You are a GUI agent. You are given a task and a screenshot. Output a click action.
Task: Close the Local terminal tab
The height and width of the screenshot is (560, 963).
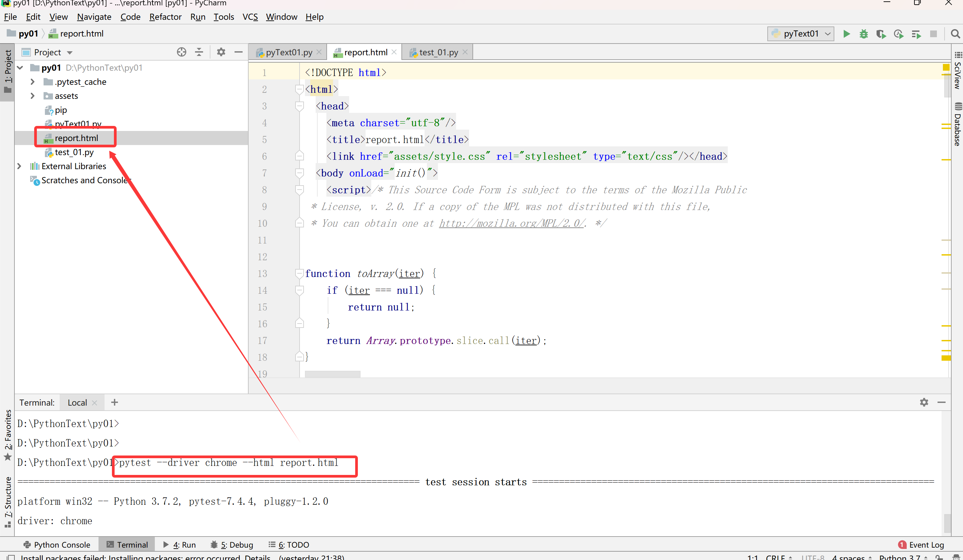click(95, 403)
